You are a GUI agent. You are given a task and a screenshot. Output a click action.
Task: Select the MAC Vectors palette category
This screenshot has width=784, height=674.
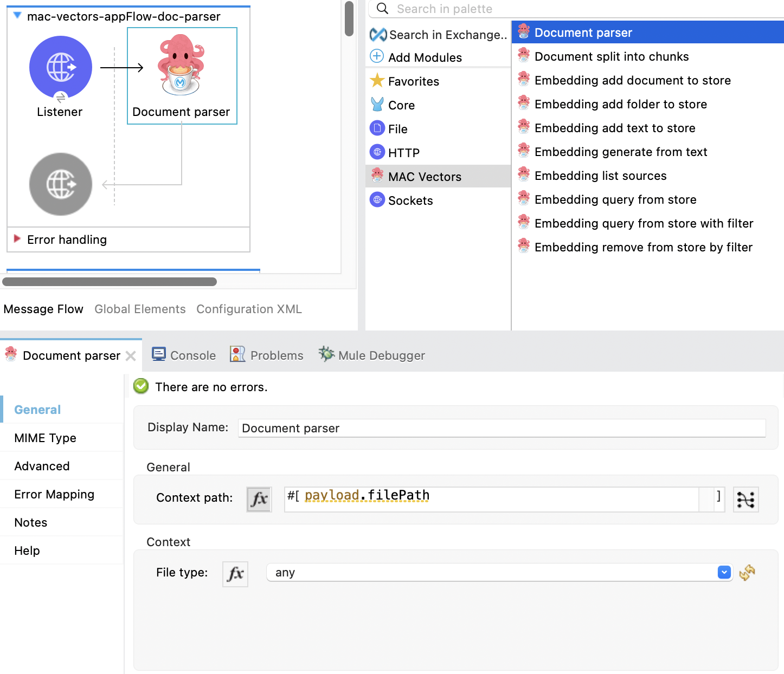coord(438,177)
